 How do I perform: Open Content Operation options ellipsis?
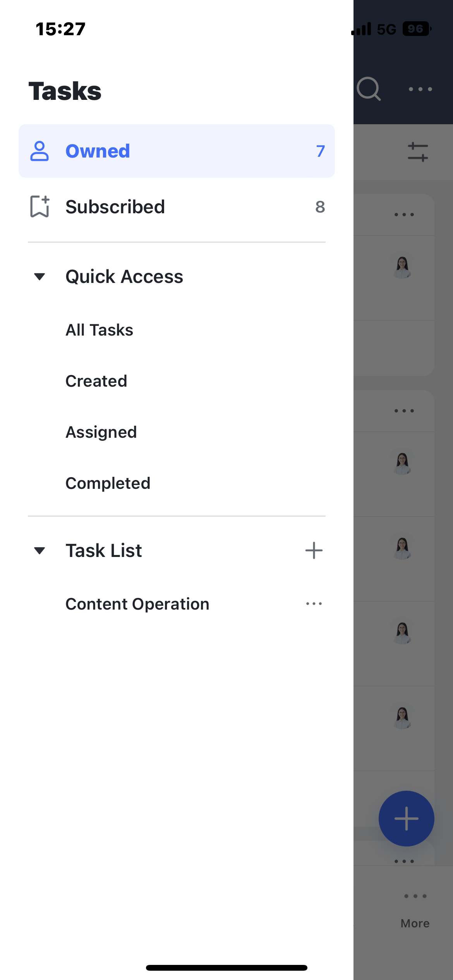point(314,604)
